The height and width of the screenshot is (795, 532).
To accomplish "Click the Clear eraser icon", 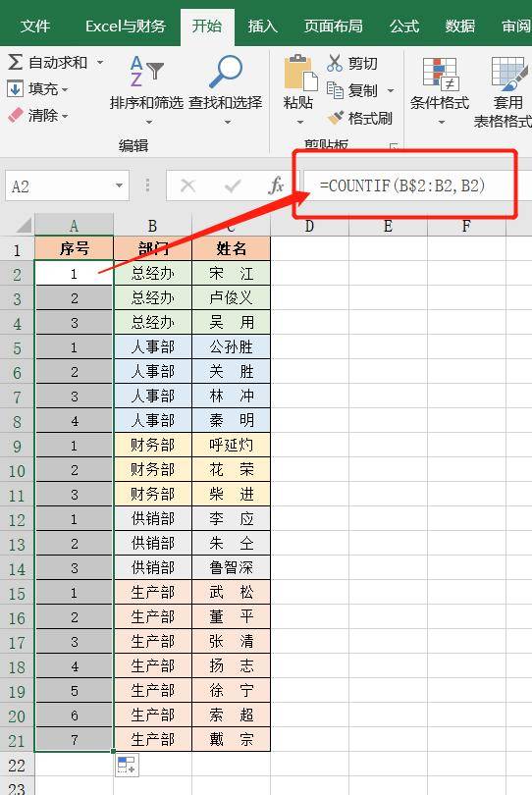I will [x=16, y=115].
